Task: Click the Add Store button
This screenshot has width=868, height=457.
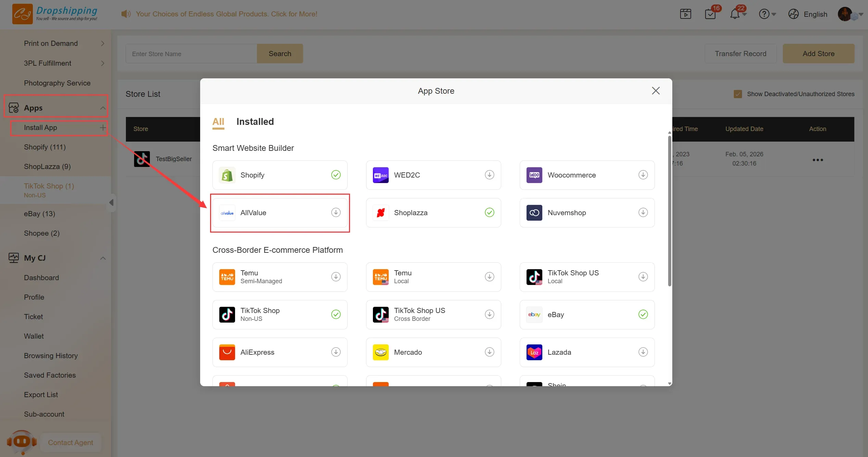Action: pyautogui.click(x=818, y=54)
